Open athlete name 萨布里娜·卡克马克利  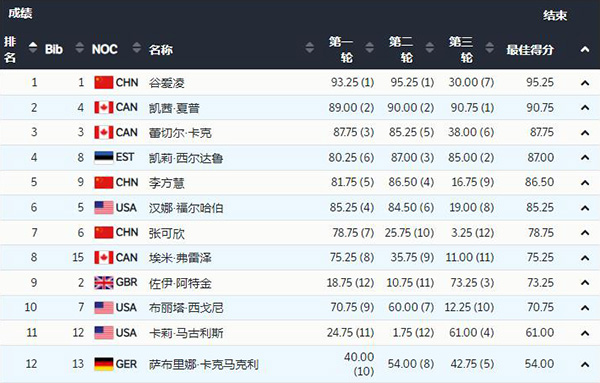204,364
